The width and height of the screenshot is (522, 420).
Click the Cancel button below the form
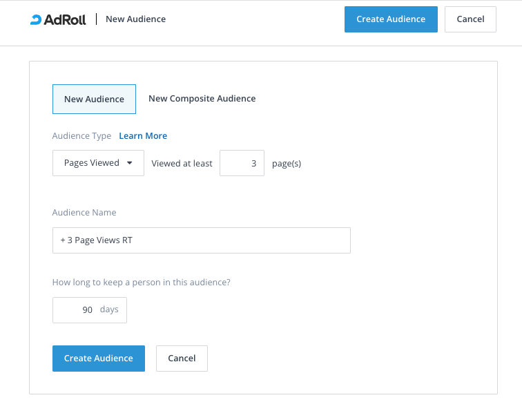click(x=182, y=359)
